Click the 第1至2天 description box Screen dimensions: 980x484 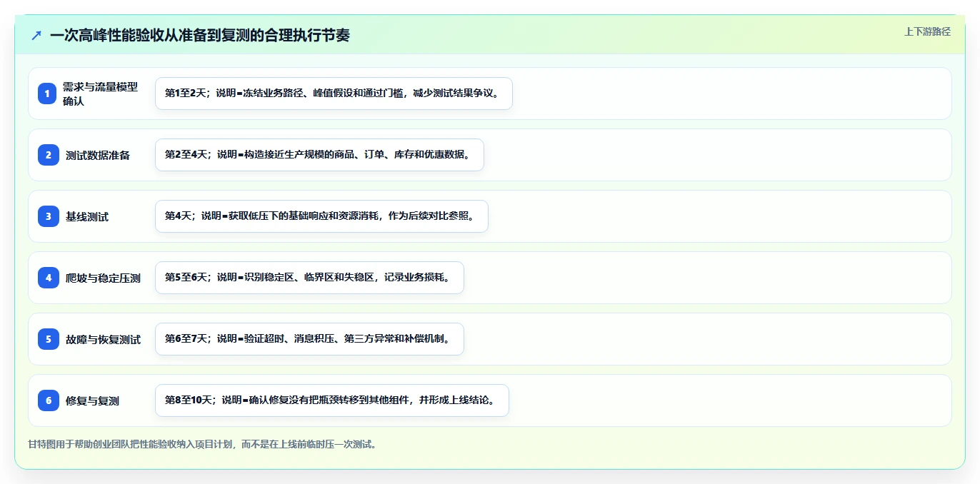click(x=334, y=94)
